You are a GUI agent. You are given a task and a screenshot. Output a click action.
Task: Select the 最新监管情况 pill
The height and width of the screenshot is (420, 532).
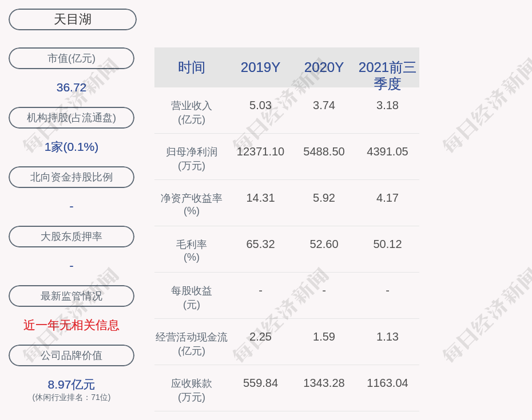[72, 296]
